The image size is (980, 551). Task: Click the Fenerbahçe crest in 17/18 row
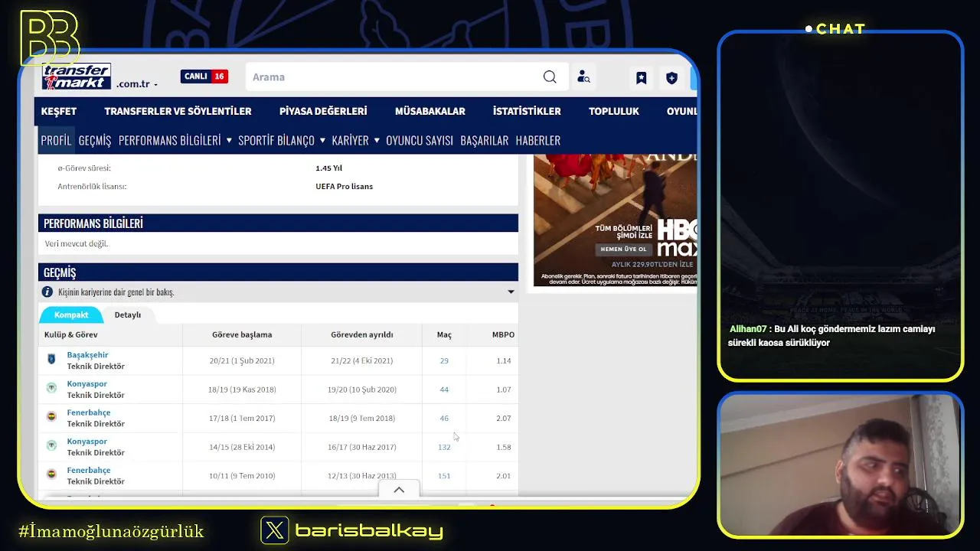(51, 417)
